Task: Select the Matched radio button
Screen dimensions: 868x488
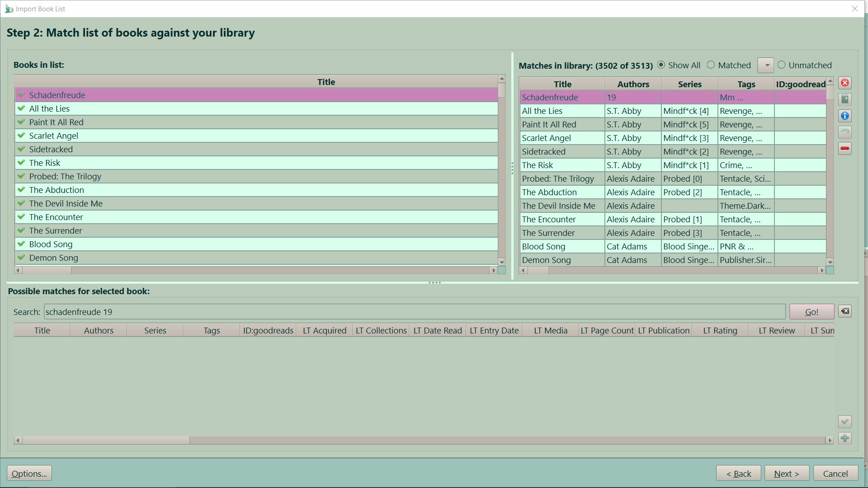Action: coord(711,65)
